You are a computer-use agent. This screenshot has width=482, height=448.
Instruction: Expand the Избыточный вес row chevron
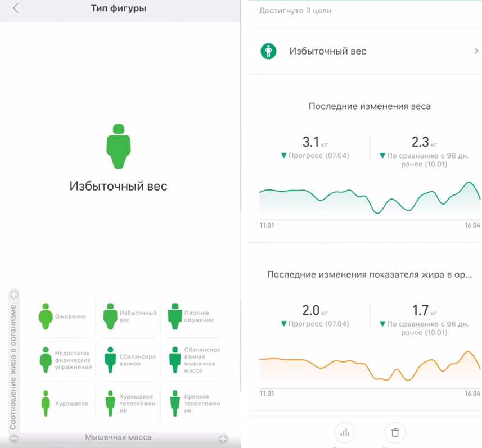[x=476, y=51]
